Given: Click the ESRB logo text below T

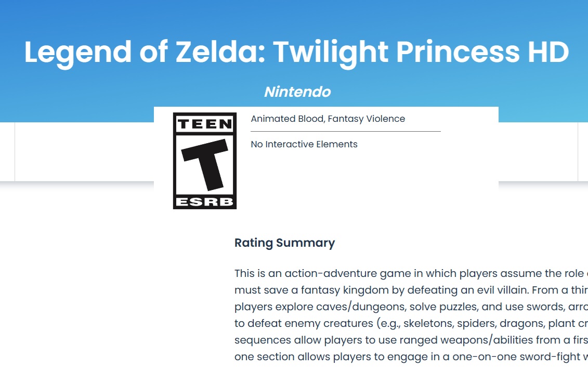Looking at the screenshot, I should (x=205, y=201).
